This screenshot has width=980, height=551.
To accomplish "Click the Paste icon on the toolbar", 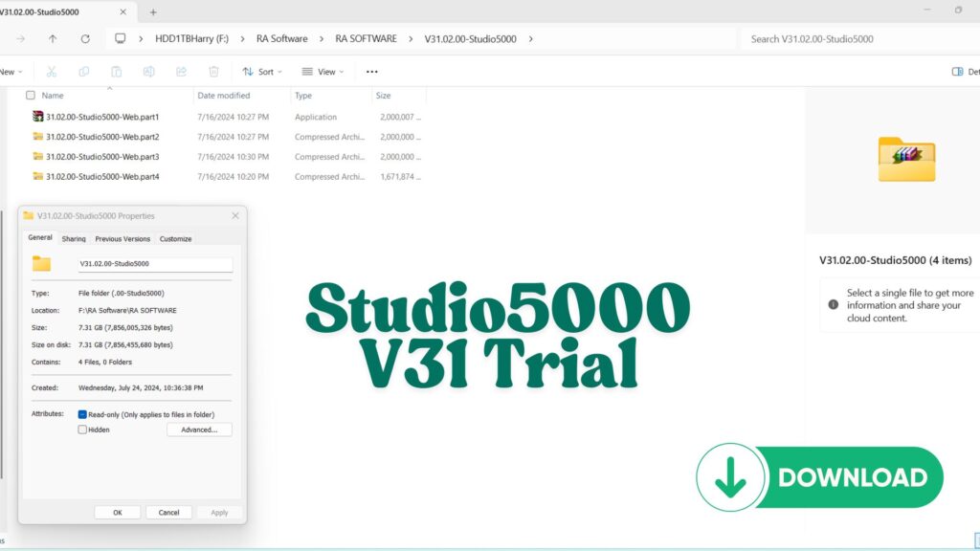I will click(116, 71).
